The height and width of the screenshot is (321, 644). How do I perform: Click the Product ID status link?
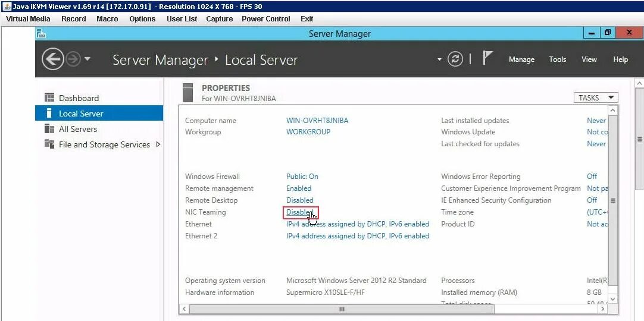pos(597,224)
